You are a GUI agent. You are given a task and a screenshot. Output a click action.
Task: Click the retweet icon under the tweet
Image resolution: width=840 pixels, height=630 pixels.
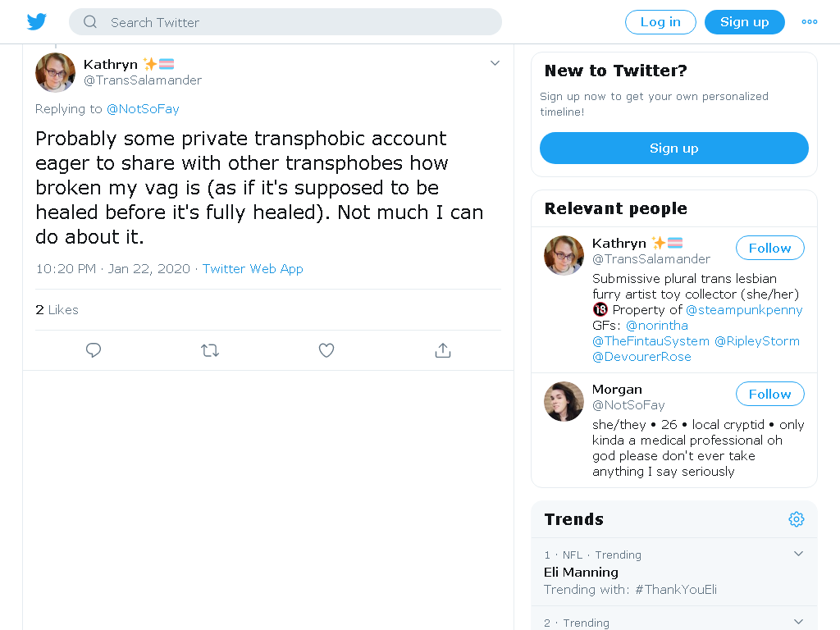(x=210, y=350)
